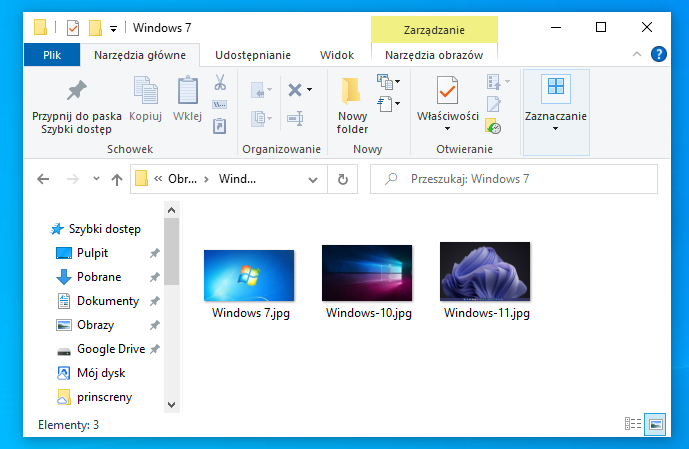Click the Przeszukaj: Windows 7 search field
This screenshot has height=449, width=689.
tap(514, 179)
